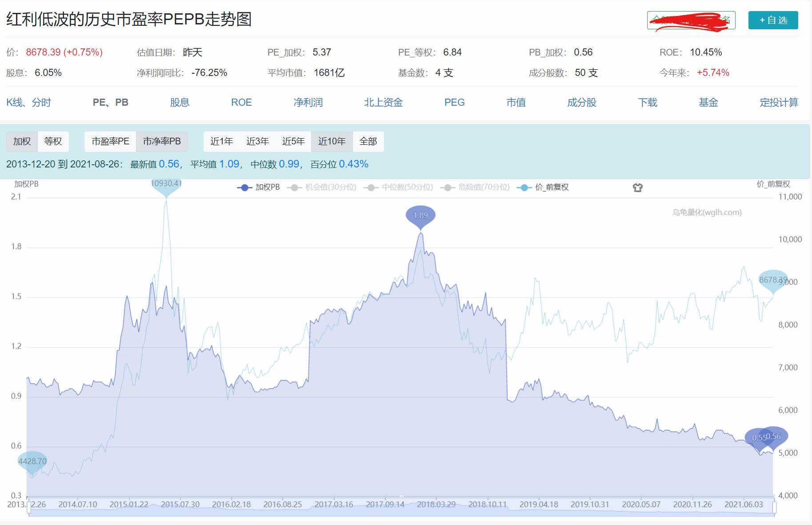This screenshot has width=812, height=525.
Task: Show 全部 full history range
Action: coord(368,141)
